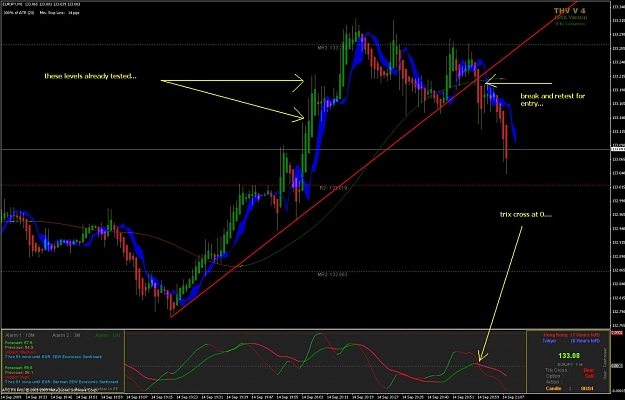Click the 100% of ATR (20) readout
Viewport: 625px width, 400px height.
pos(20,13)
